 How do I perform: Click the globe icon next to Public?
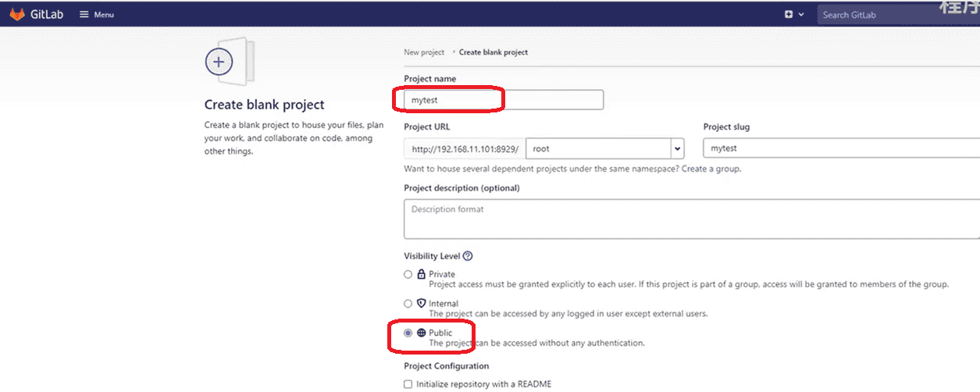point(422,333)
